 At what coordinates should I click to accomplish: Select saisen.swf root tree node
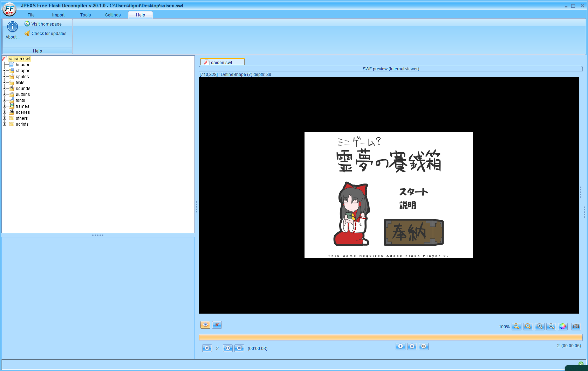[x=19, y=58]
